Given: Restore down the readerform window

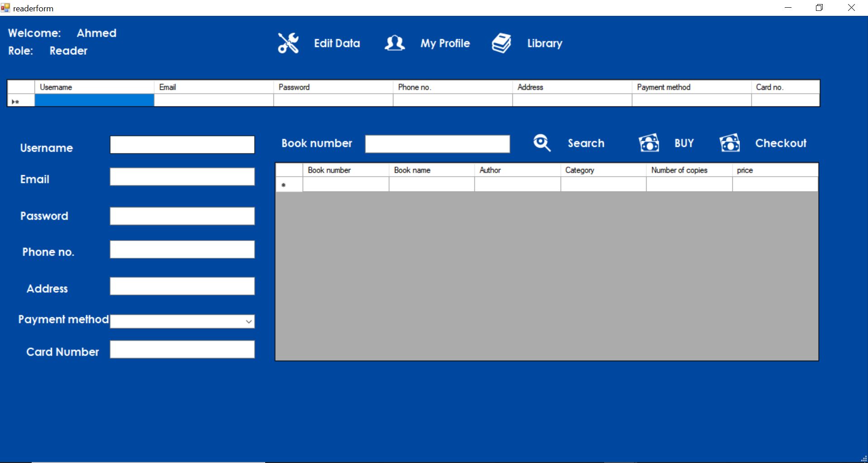Looking at the screenshot, I should click(820, 8).
